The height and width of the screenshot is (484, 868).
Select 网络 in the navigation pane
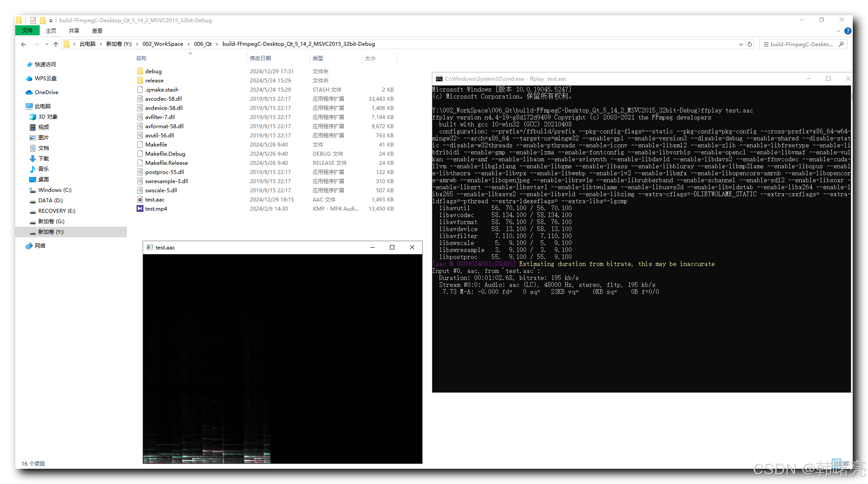coord(41,245)
